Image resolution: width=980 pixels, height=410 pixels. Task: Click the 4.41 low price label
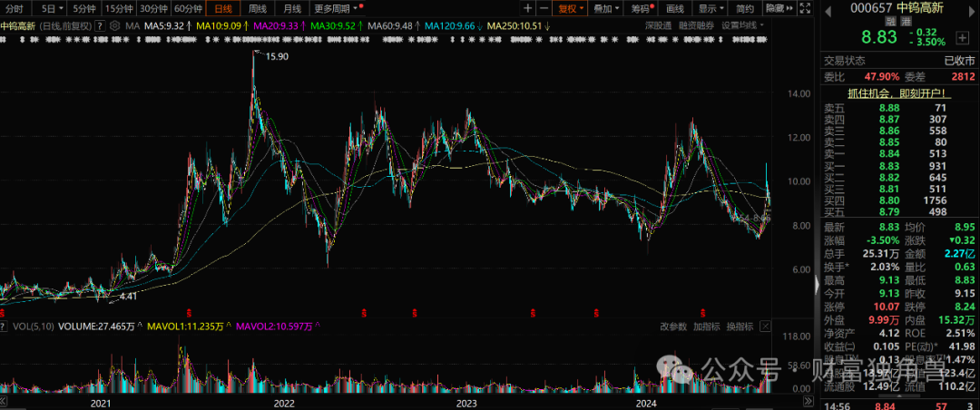tap(128, 297)
